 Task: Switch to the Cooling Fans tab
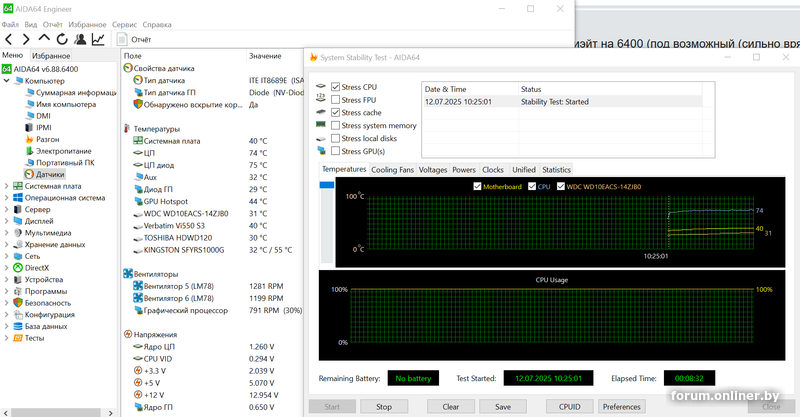tap(392, 170)
